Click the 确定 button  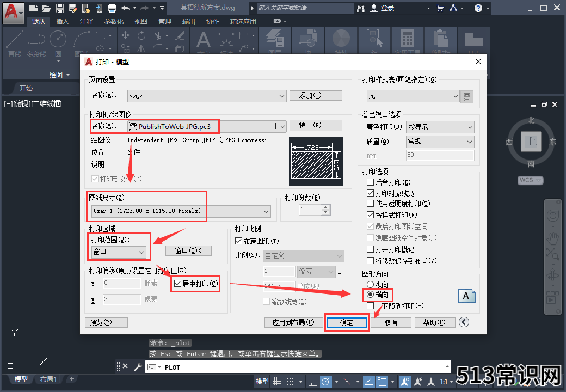[347, 322]
